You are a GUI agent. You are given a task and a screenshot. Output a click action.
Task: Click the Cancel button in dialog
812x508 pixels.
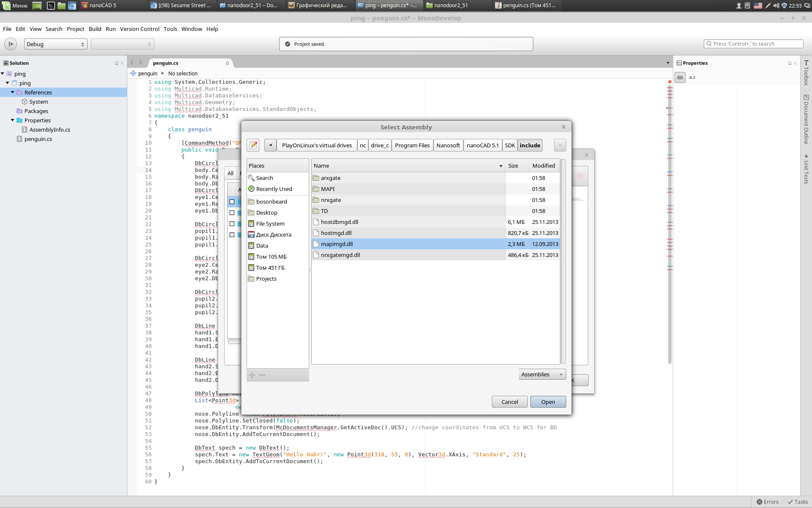(x=509, y=402)
